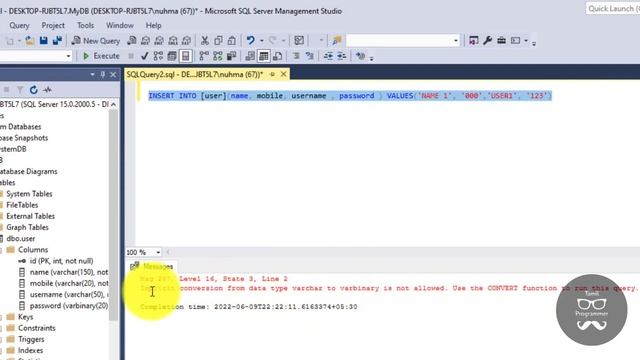Collapse the Columns folder

tap(2, 250)
